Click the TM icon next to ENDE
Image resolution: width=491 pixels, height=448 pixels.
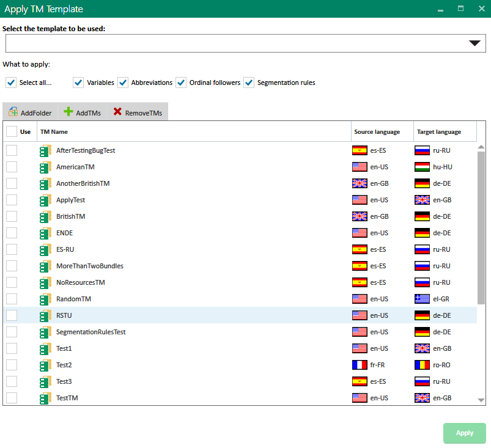(x=45, y=233)
